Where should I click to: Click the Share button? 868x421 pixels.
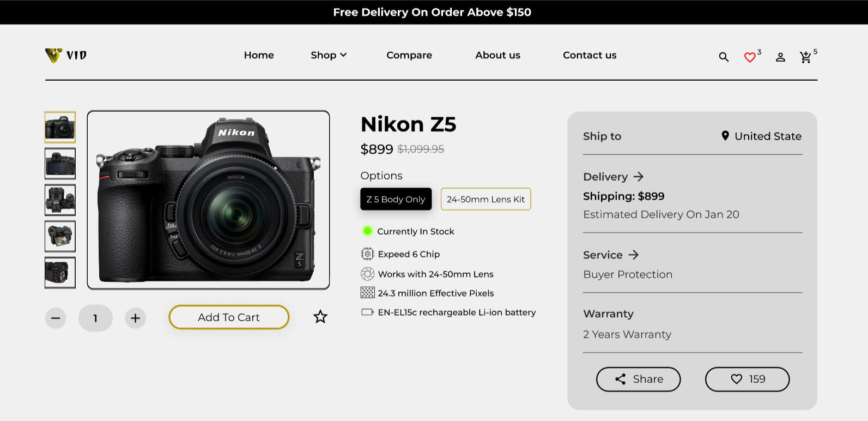(639, 379)
